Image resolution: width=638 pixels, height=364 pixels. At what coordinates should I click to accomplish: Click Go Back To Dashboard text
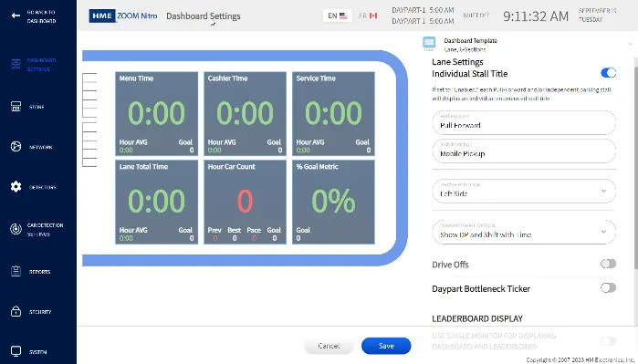tap(41, 16)
